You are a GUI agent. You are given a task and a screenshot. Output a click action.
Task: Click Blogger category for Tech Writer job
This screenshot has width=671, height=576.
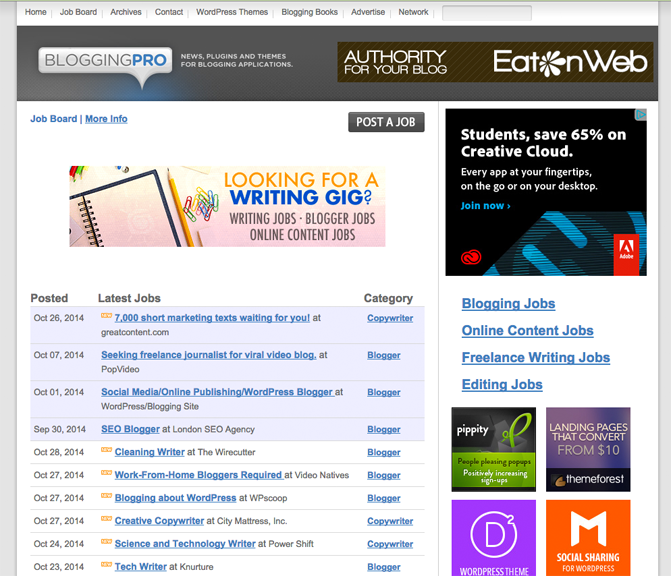coord(384,567)
